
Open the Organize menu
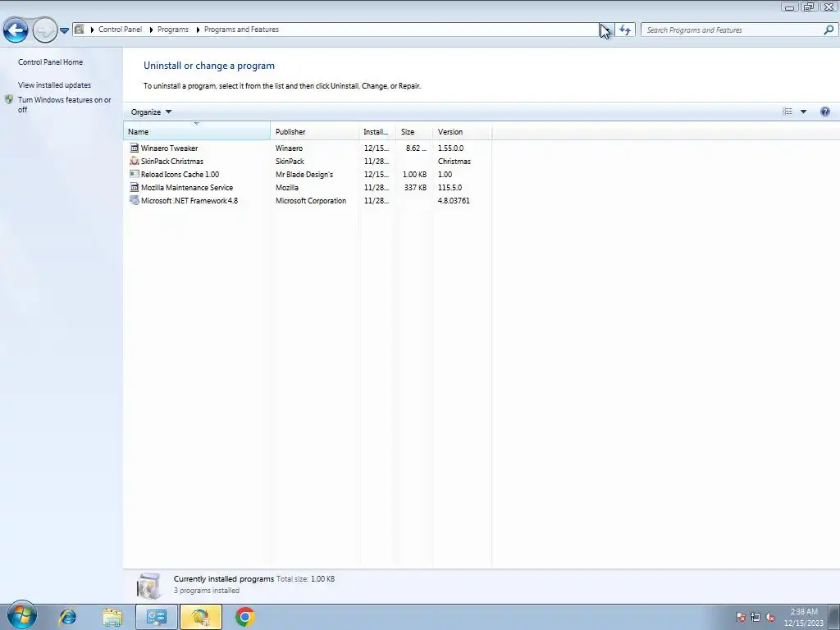(x=151, y=112)
